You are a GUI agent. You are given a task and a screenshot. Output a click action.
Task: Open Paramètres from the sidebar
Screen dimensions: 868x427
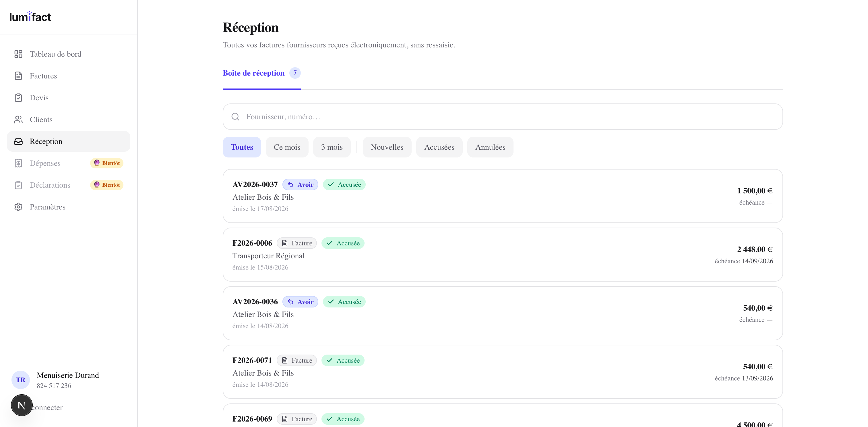pyautogui.click(x=68, y=207)
